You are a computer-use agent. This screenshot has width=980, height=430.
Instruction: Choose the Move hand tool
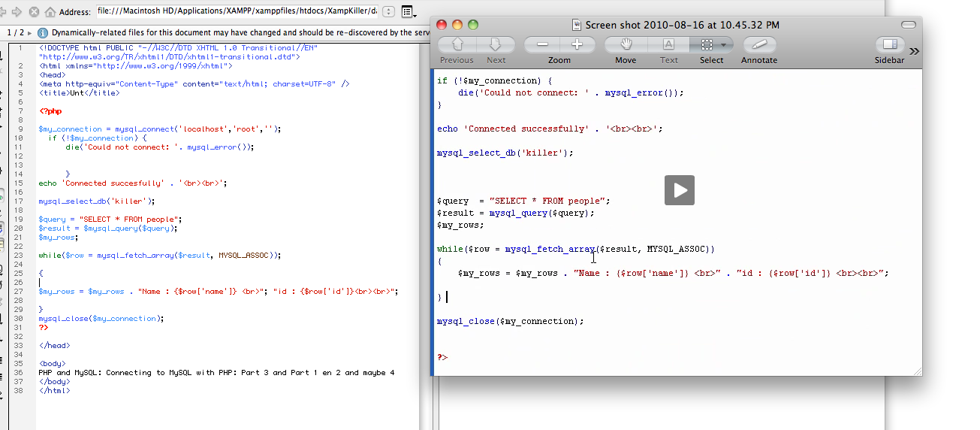626,45
